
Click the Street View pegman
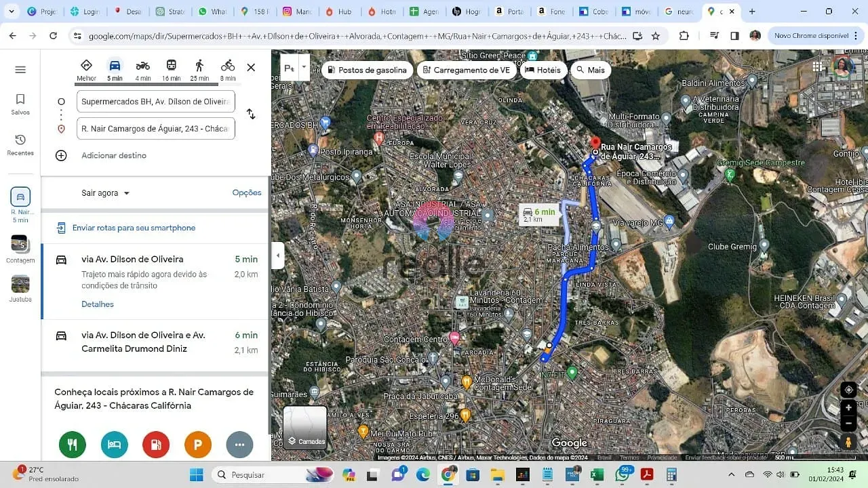[x=848, y=442]
